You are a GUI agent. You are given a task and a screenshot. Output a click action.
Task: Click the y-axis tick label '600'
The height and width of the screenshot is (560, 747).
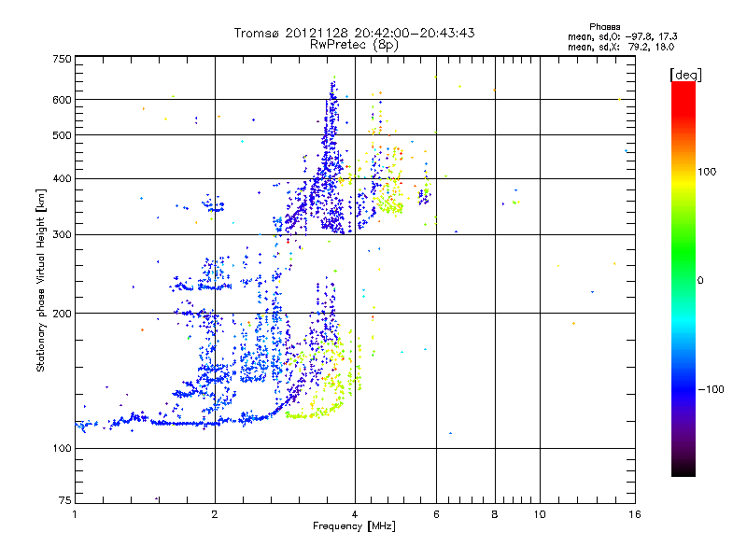63,100
